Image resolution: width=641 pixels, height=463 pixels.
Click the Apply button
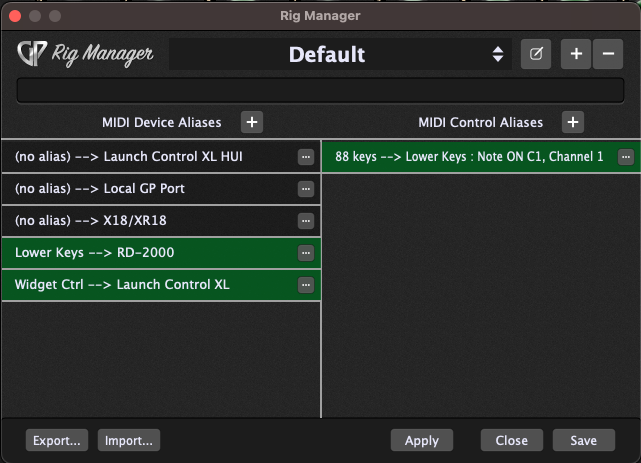[x=422, y=440]
